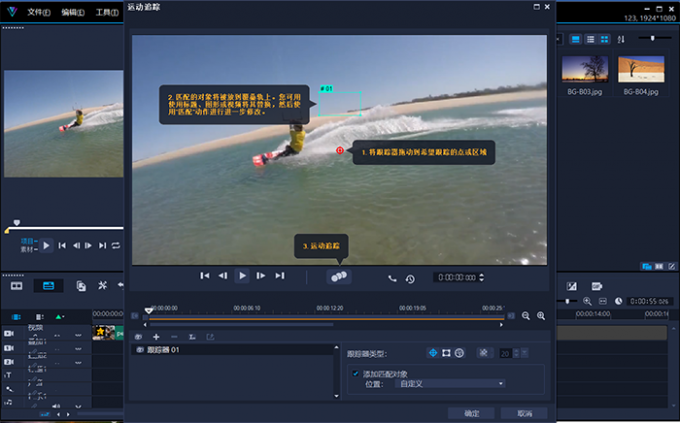Click the Track Motion button
Image resolution: width=680 pixels, height=423 pixels.
pos(339,277)
